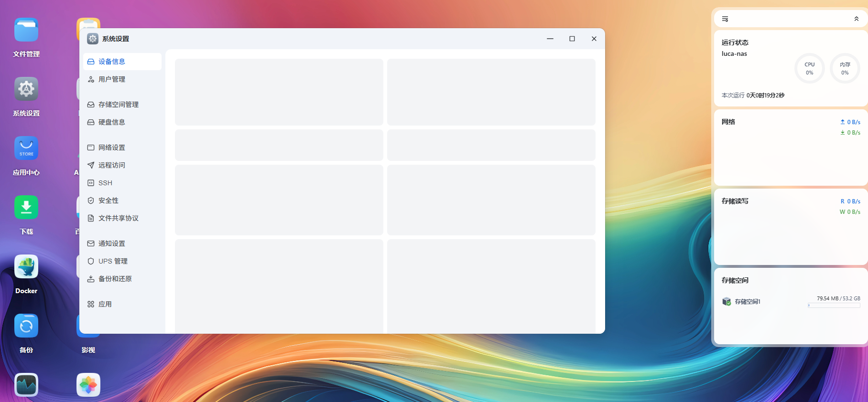
Task: Open the 备份 desktop icon
Action: (26, 326)
